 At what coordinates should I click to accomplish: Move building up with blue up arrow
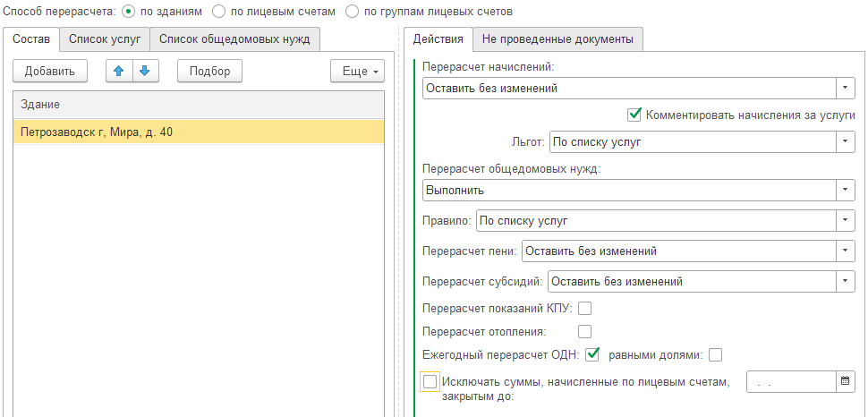coord(119,71)
